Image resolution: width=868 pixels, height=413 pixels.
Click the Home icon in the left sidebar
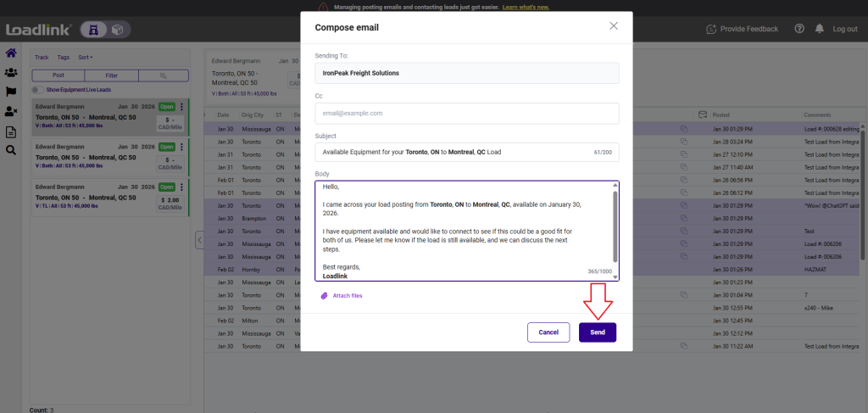[11, 53]
